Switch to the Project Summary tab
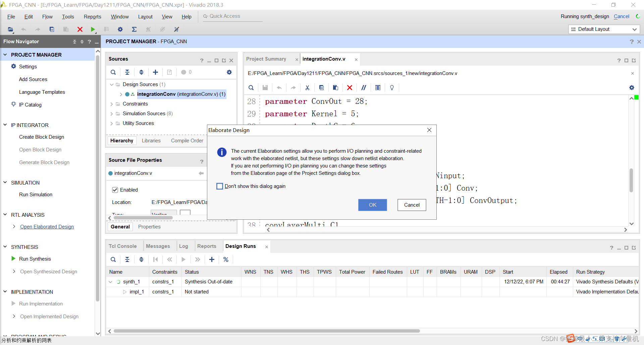 coord(266,59)
